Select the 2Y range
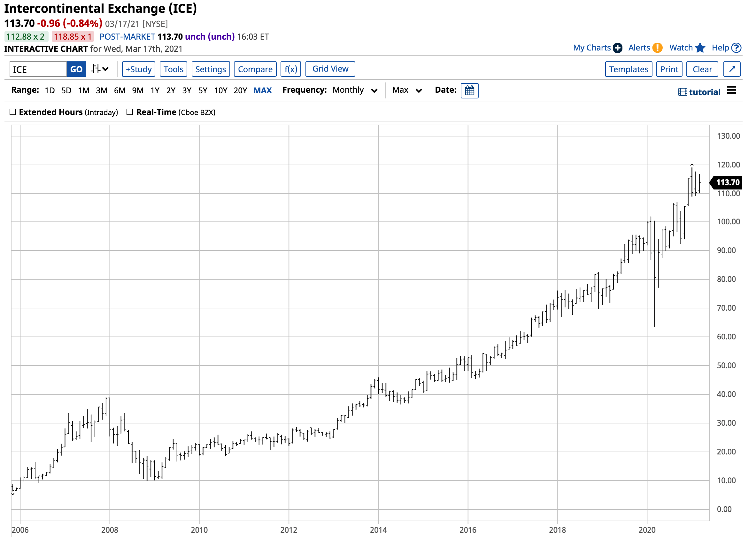Viewport: 756px width, 542px height. click(x=171, y=90)
